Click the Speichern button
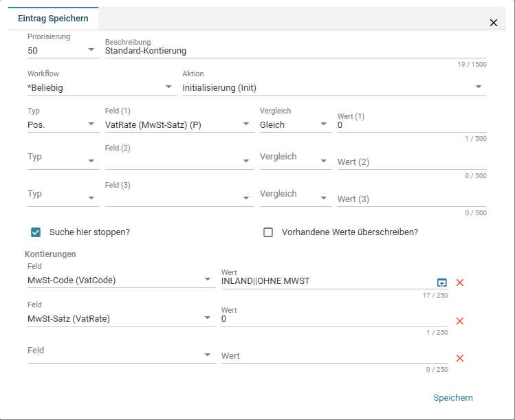This screenshot has width=515, height=420. [453, 398]
